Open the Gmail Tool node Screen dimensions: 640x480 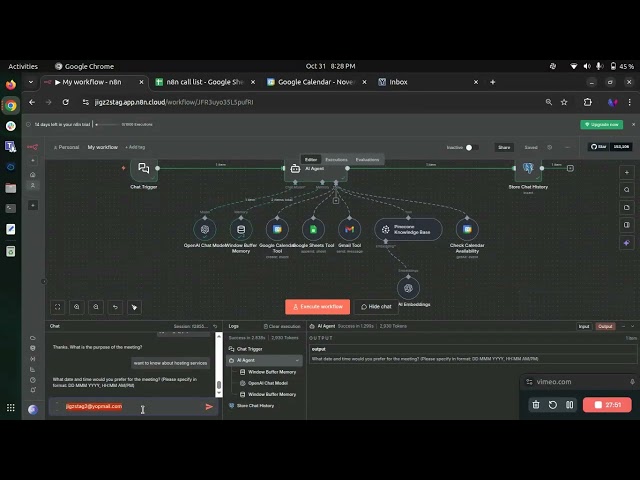point(349,229)
